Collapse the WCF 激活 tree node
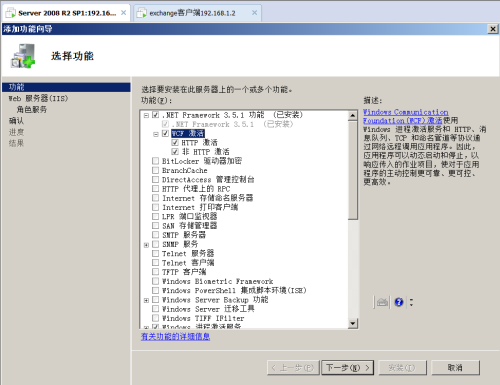The image size is (500, 385). pyautogui.click(x=156, y=134)
